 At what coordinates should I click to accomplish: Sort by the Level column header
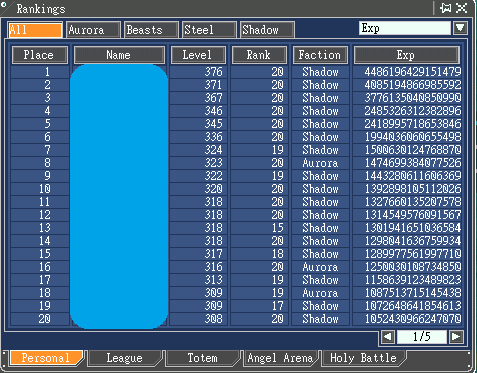click(x=198, y=55)
